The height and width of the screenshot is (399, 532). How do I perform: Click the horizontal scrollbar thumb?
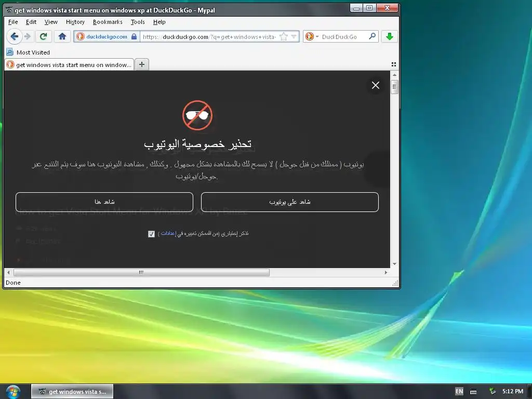pos(141,272)
